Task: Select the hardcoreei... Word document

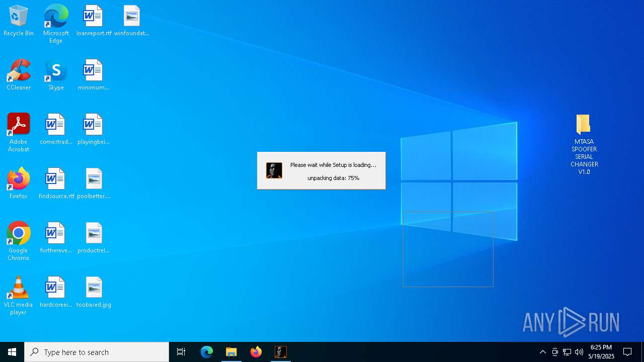Action: 56,292
